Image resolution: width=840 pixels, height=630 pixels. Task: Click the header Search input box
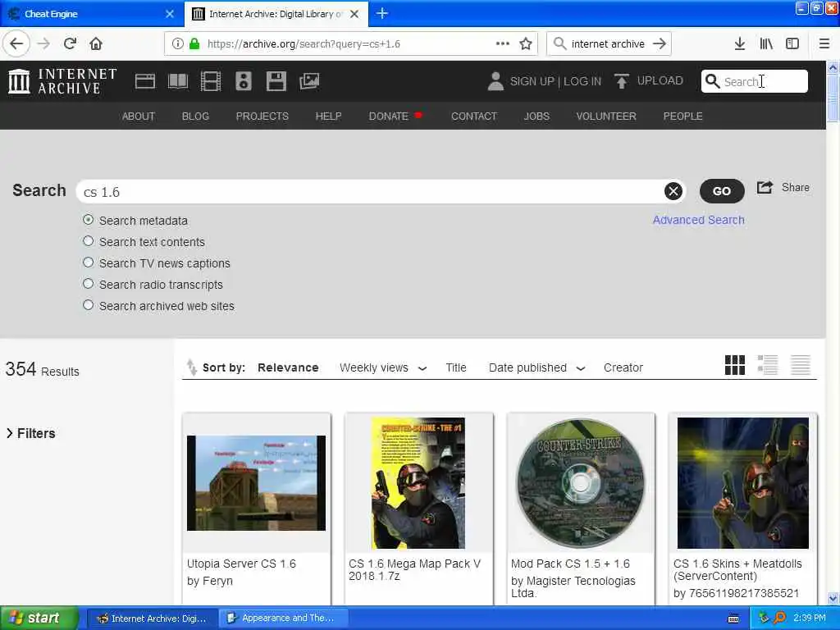pyautogui.click(x=755, y=81)
